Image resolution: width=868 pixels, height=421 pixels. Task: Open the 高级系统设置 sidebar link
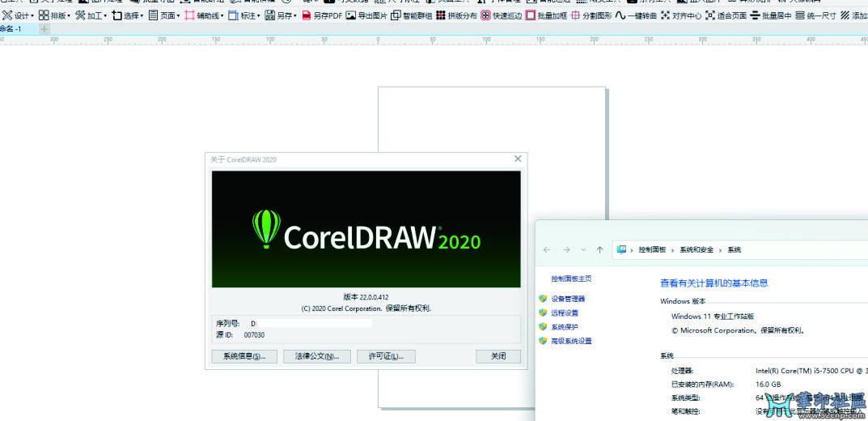(x=571, y=341)
